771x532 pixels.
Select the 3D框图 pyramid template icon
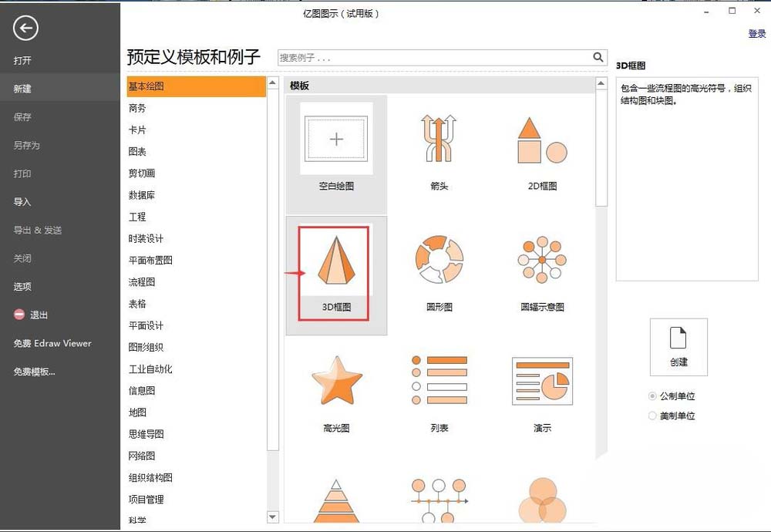[x=336, y=260]
